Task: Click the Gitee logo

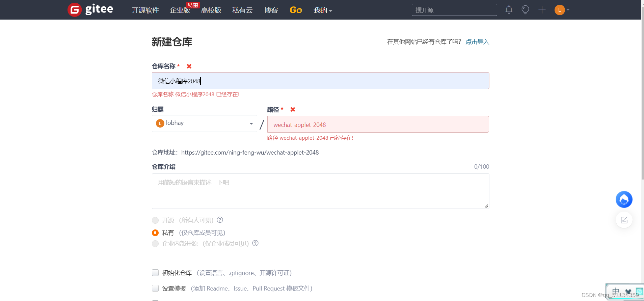Action: click(x=90, y=9)
